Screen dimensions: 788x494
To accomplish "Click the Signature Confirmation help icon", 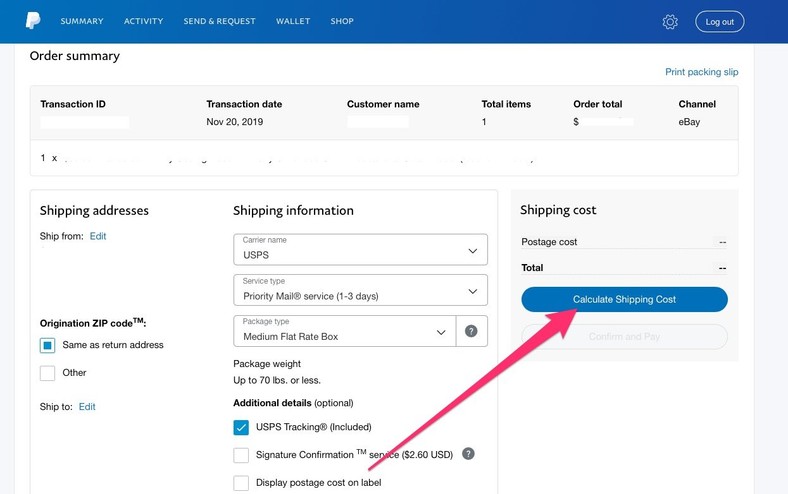I will pyautogui.click(x=468, y=454).
